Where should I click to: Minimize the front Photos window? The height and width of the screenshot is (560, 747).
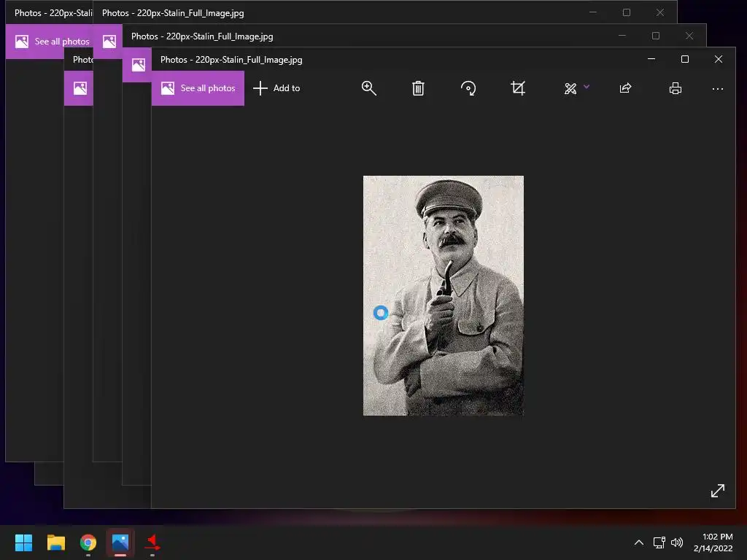pyautogui.click(x=651, y=59)
